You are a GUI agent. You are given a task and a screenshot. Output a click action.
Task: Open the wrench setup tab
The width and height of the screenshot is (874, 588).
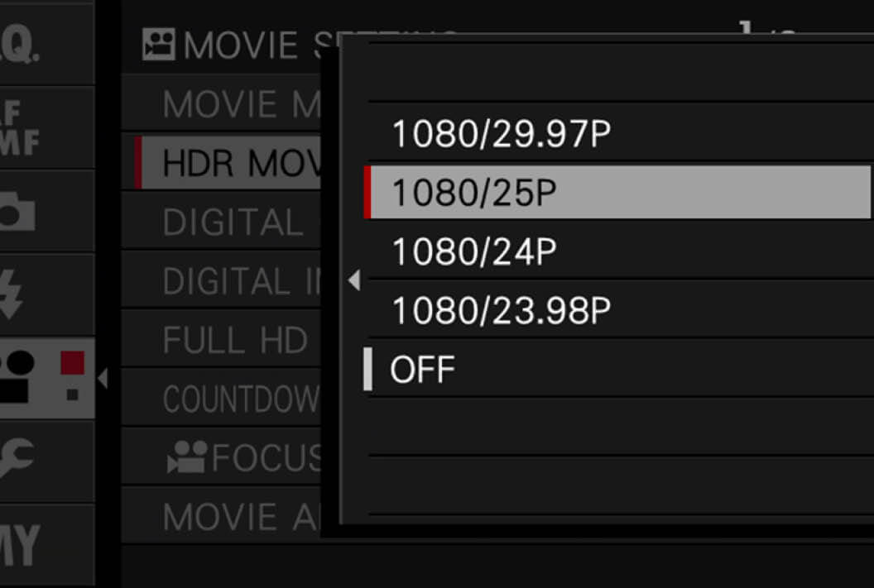47,461
